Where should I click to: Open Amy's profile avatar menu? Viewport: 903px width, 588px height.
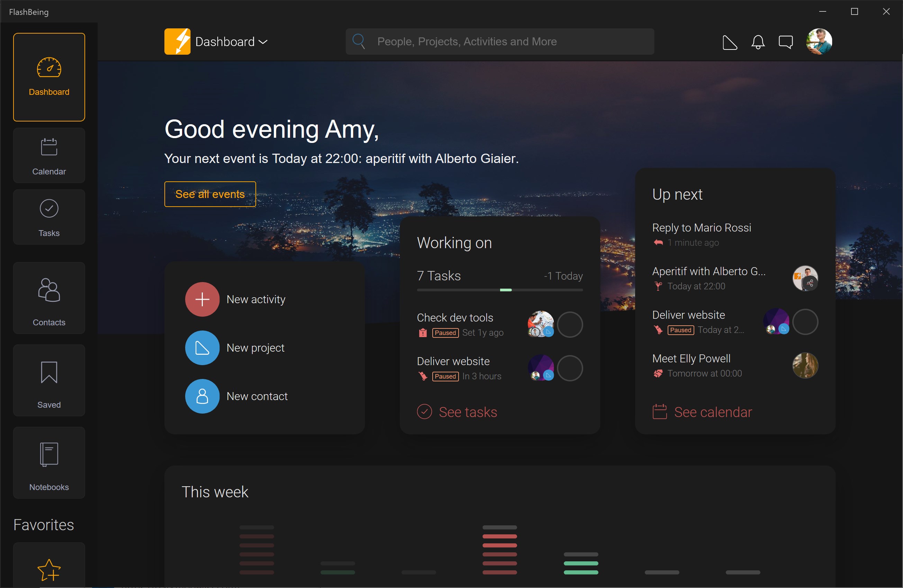click(x=819, y=41)
